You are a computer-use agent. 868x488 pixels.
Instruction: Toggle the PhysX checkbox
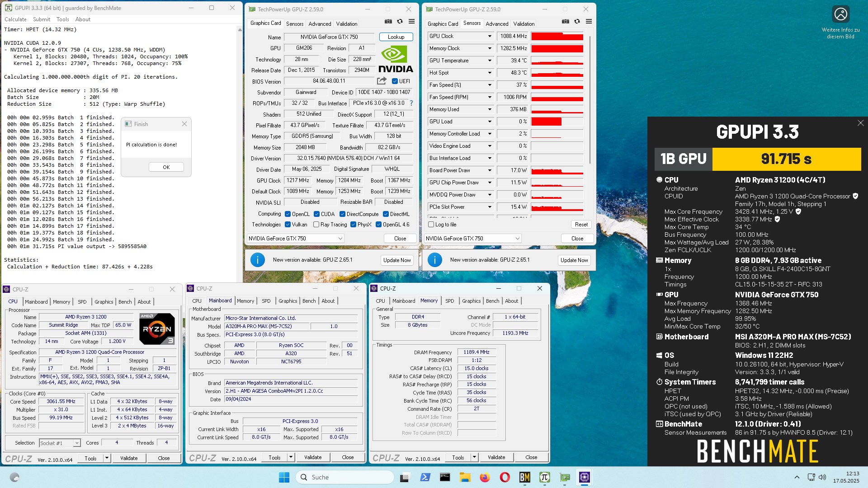pos(353,225)
